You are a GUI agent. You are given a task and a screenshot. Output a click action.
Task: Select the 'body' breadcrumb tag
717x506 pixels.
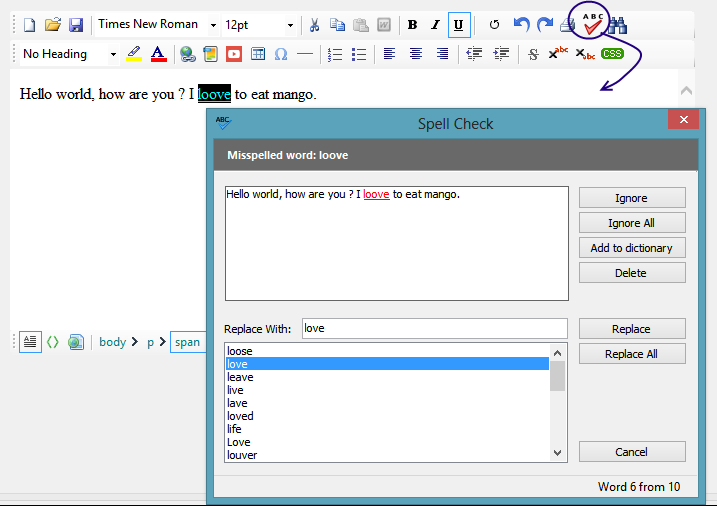pyautogui.click(x=112, y=342)
